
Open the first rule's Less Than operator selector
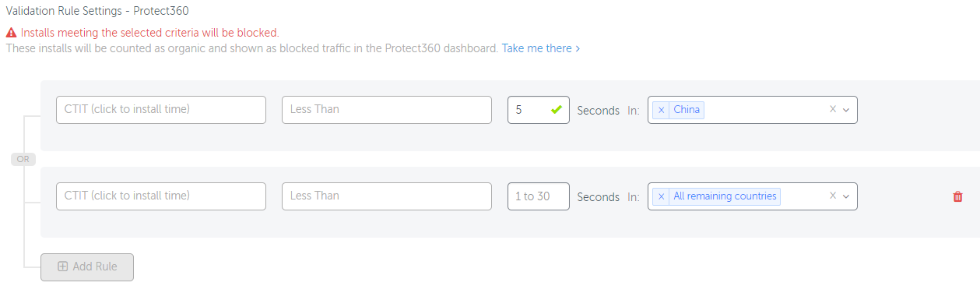[387, 110]
